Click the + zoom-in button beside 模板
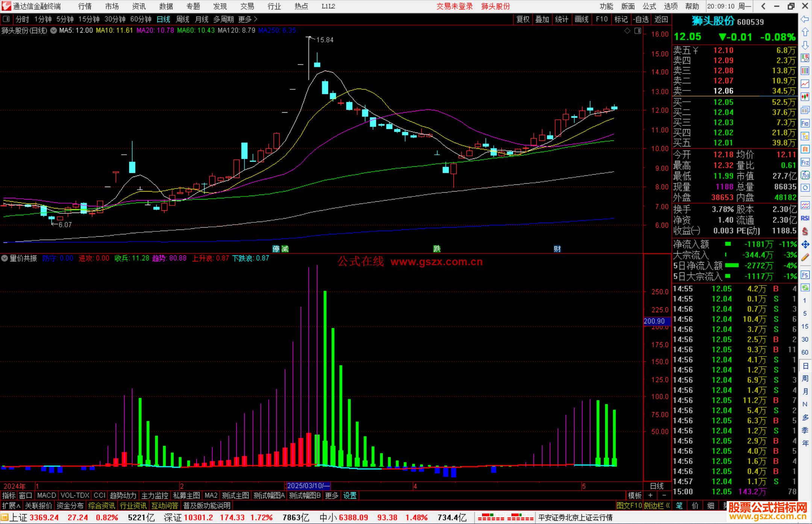 pos(650,495)
